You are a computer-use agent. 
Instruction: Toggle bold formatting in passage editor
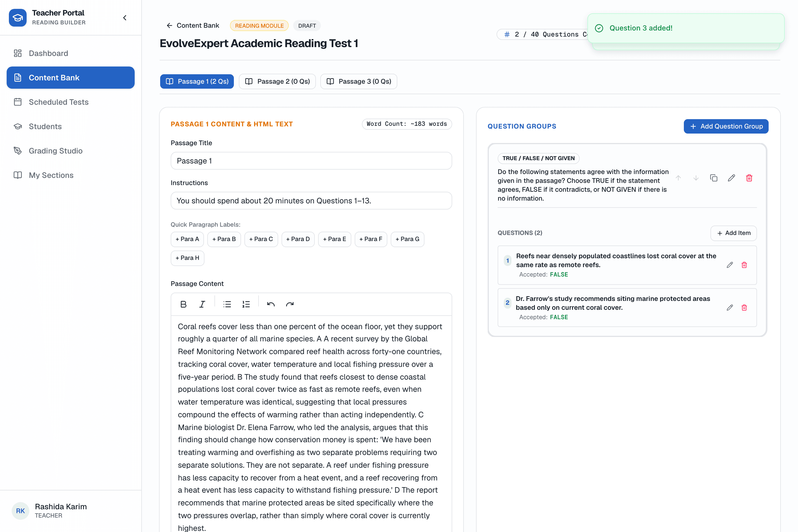point(183,304)
